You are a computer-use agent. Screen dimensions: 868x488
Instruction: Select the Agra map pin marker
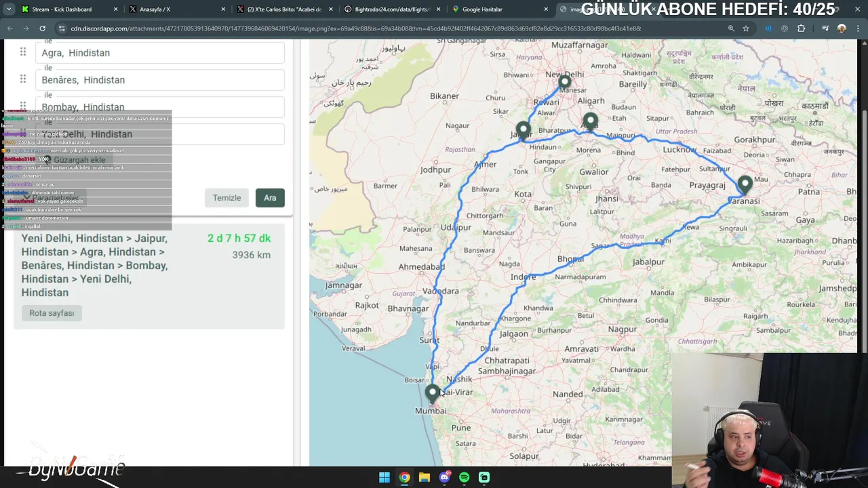click(x=590, y=121)
